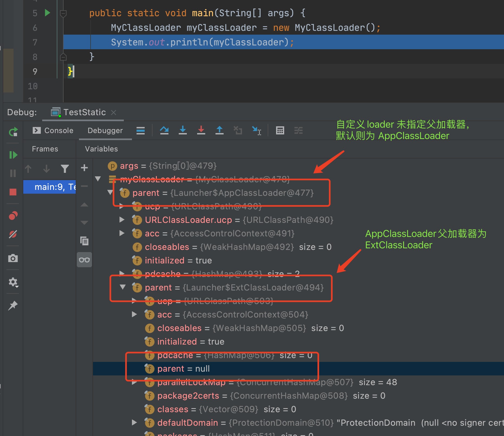This screenshot has height=436, width=504.
Task: Expand URLClassLoader.ucp node
Action: 122,220
